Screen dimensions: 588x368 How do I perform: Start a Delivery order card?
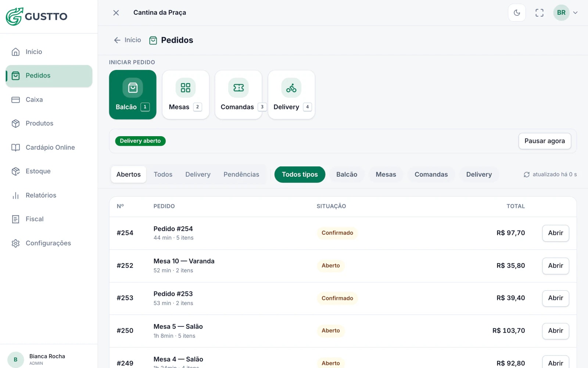[x=291, y=95]
